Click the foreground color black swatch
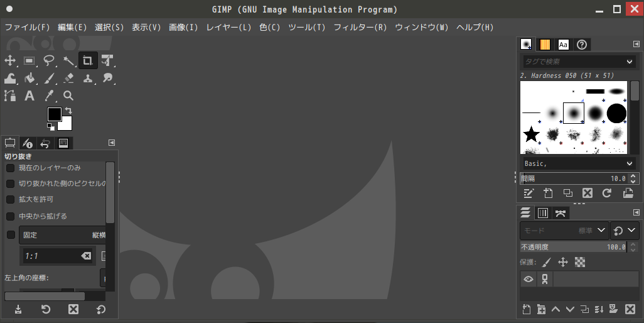Image resolution: width=644 pixels, height=323 pixels. [x=54, y=114]
